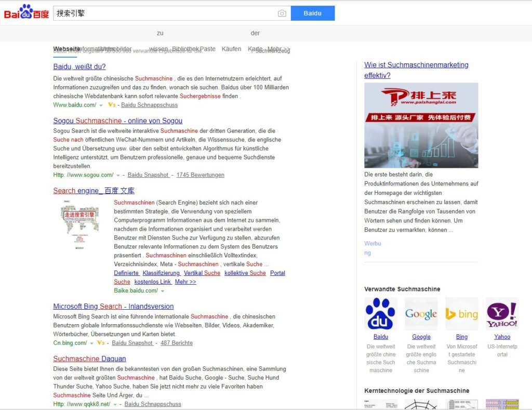532x410 pixels.
Task: Open 'Definierte' sublink
Action: coord(127,273)
